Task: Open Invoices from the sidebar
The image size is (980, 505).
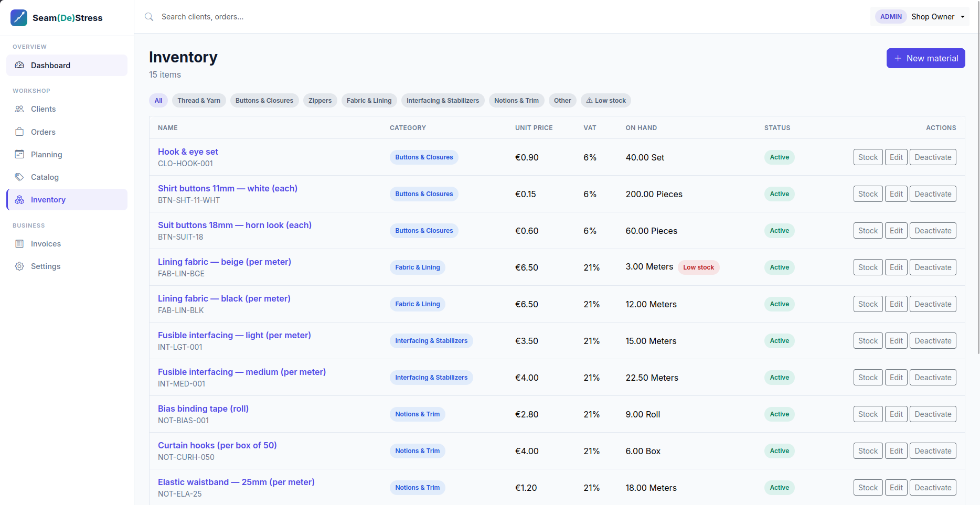Action: (x=67, y=243)
